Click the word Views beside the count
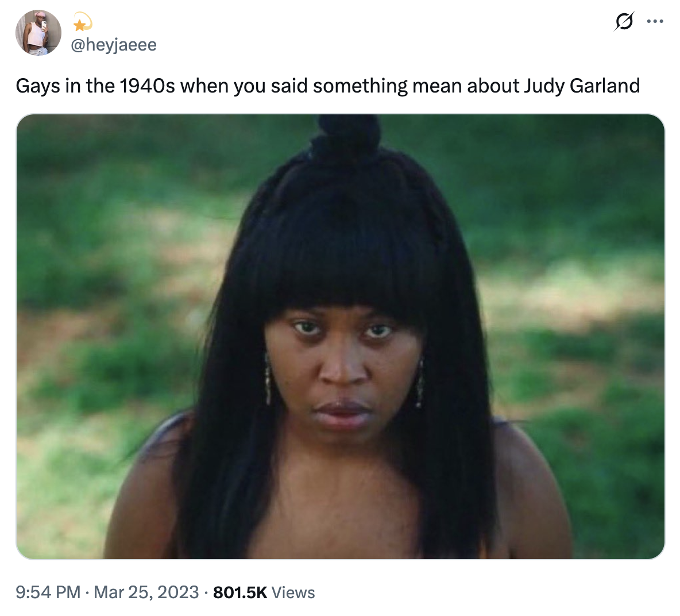The image size is (680, 616). (293, 592)
